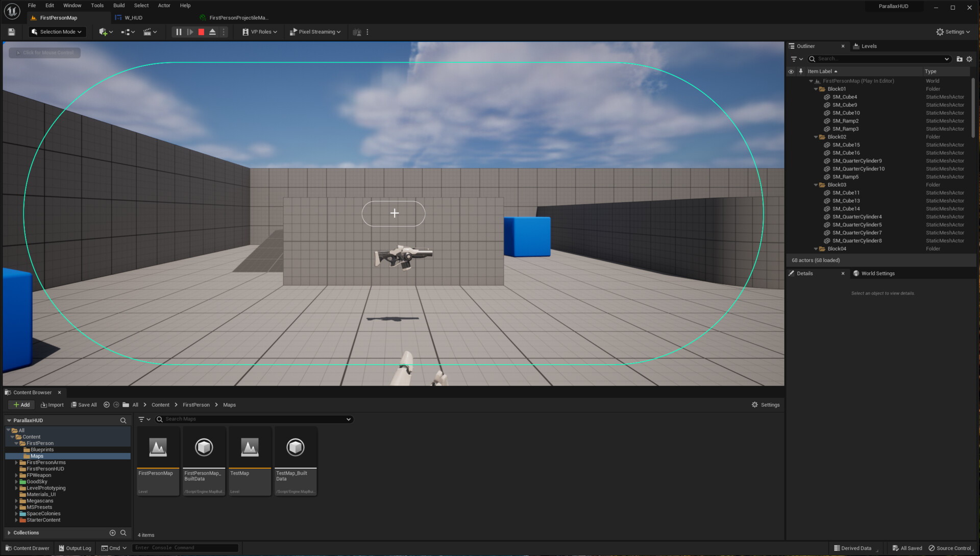980x556 pixels.
Task: Open the TestMap level thumbnail
Action: coord(249,448)
